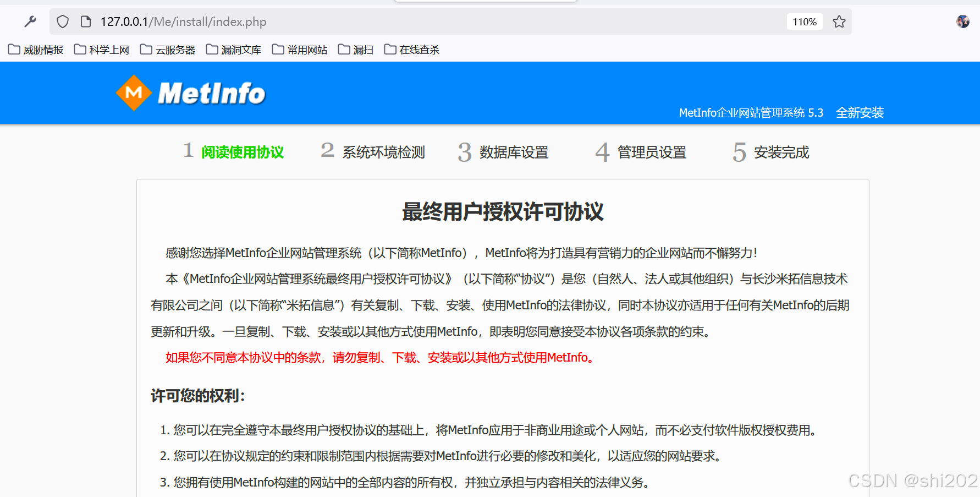Open the 漏洞文库 bookmark folder
The width and height of the screenshot is (980, 497).
coord(234,50)
